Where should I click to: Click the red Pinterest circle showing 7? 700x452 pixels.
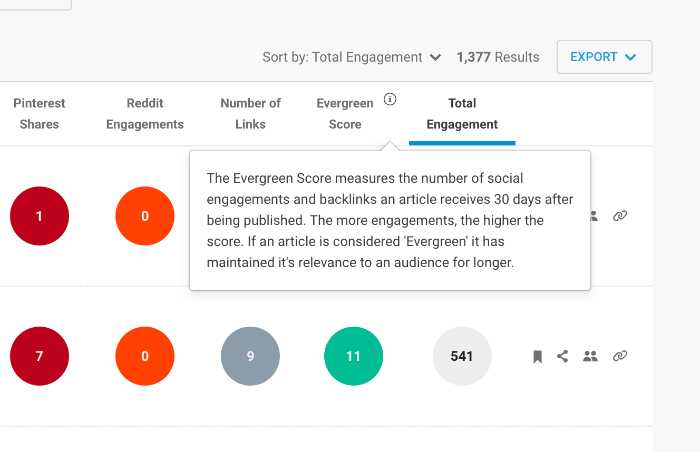[x=39, y=356]
